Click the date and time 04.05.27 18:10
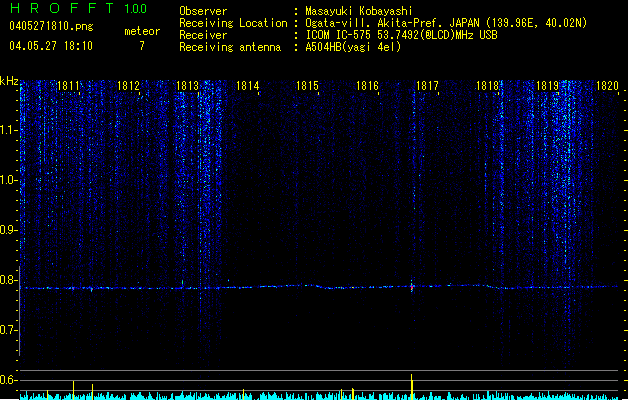The image size is (629, 400). 51,46
